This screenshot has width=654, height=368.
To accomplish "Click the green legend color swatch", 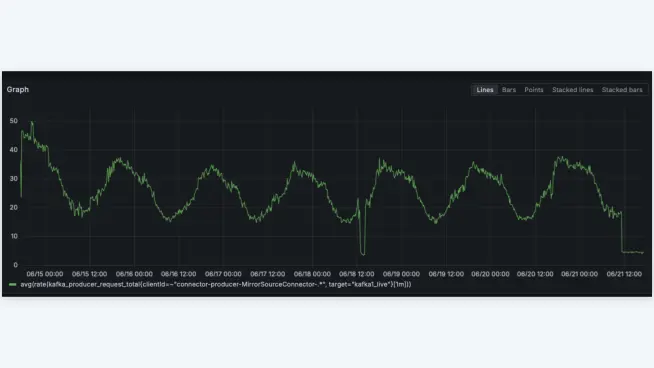I will click(x=13, y=285).
